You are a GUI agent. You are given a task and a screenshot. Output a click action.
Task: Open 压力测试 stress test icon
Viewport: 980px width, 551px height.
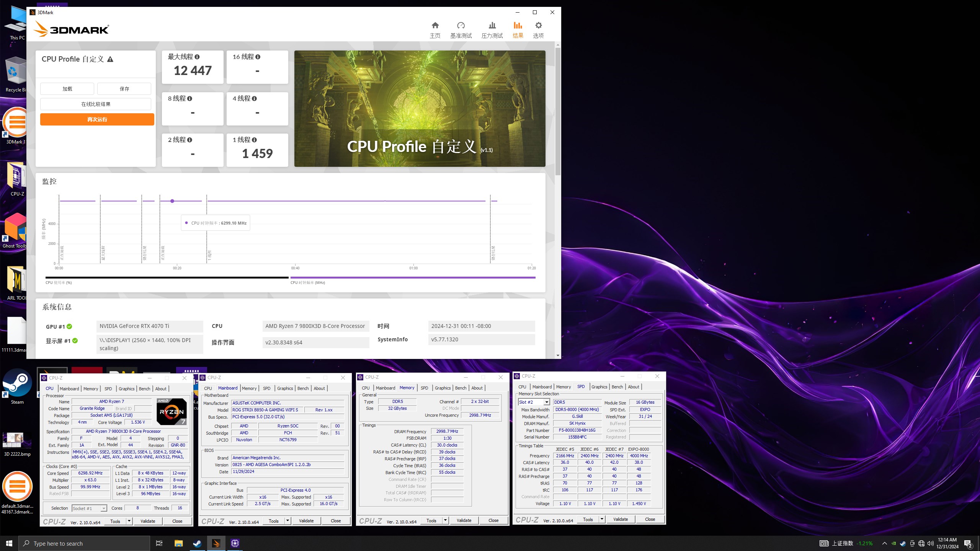tap(492, 30)
